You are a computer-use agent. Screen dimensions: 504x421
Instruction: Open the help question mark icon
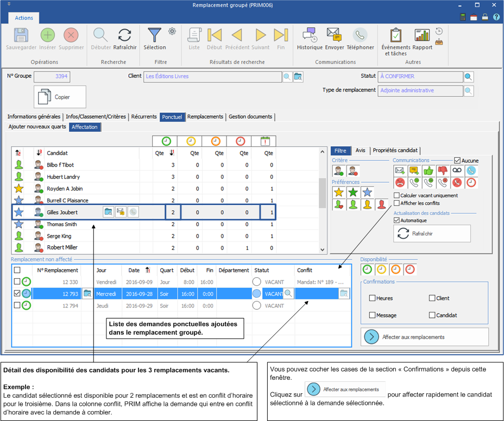click(496, 17)
